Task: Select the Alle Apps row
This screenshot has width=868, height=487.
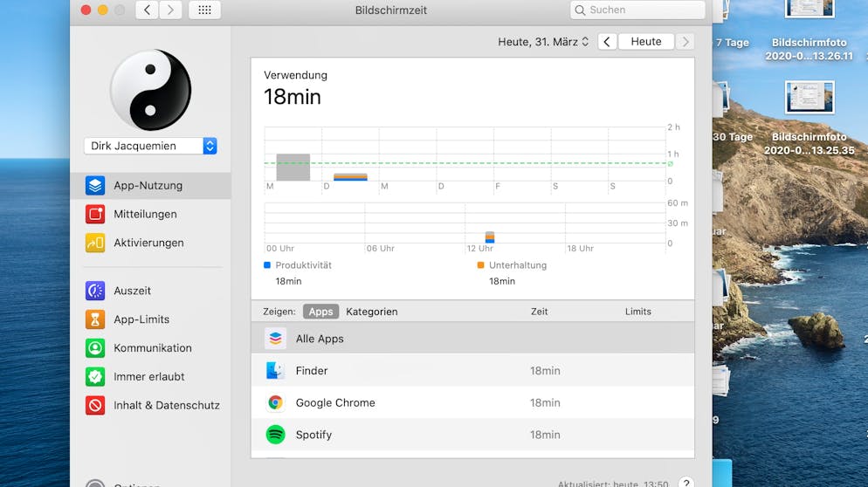Action: point(472,338)
